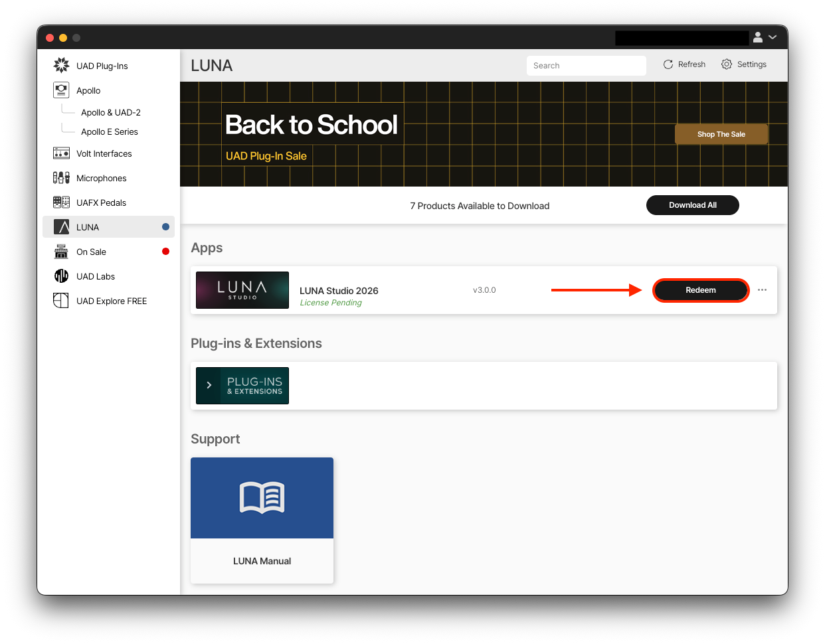This screenshot has height=644, width=825.
Task: Open the user account dropdown arrow
Action: coord(773,37)
